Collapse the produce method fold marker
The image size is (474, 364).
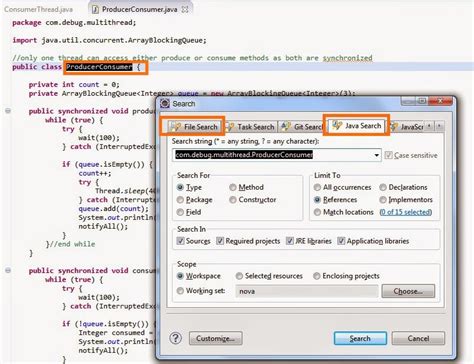[8, 111]
